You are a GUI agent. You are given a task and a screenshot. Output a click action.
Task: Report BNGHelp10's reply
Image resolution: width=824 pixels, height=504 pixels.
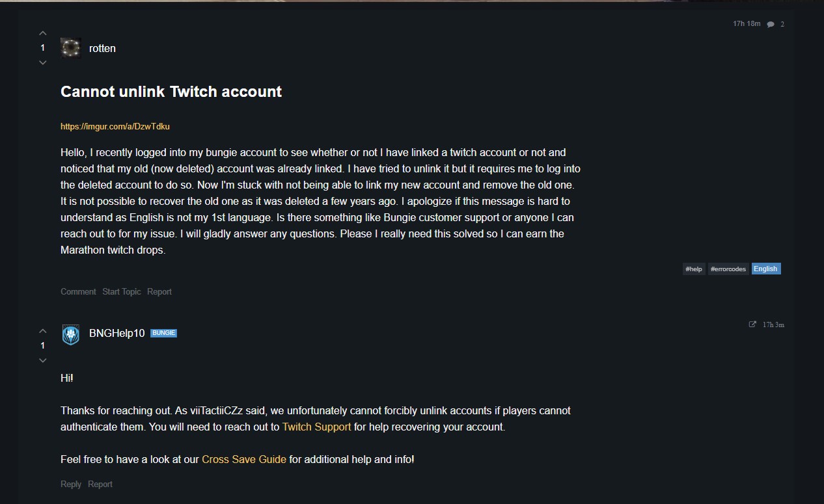tap(100, 484)
